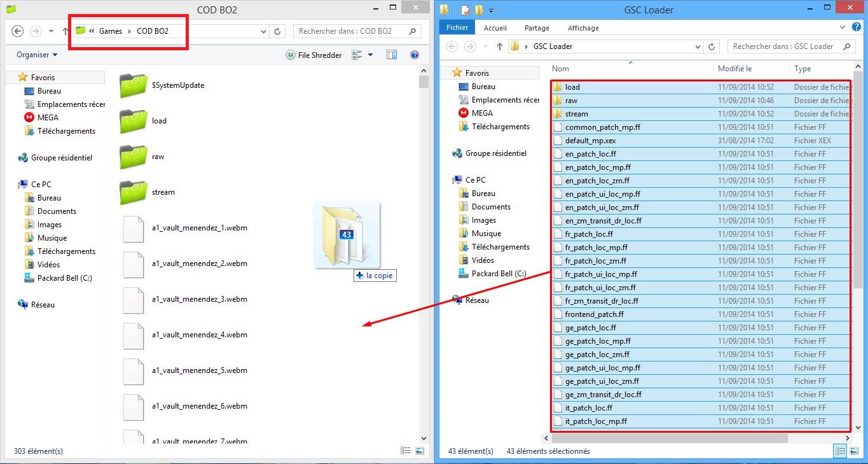Expand the view options dropdown arrow

click(371, 55)
